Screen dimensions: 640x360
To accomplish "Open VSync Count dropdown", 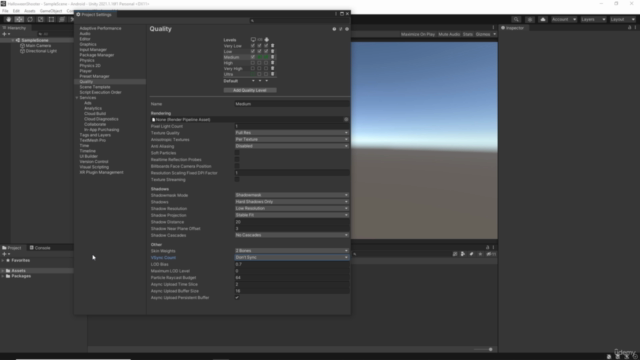I will point(292,258).
